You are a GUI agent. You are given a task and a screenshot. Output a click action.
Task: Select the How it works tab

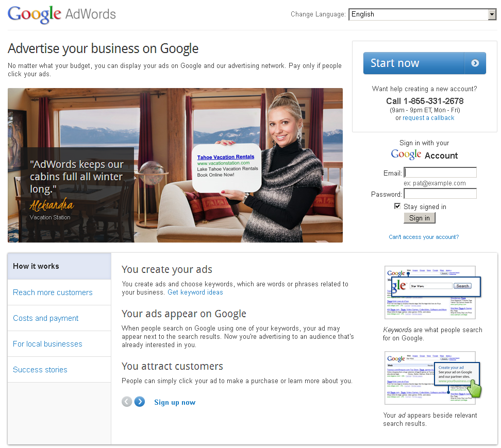point(59,266)
